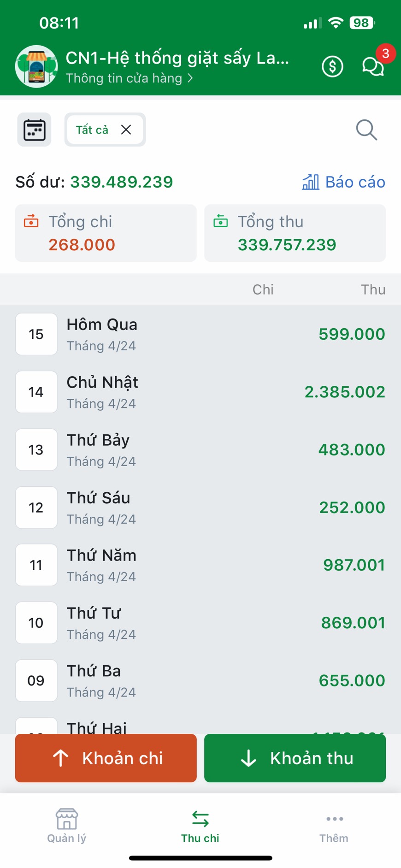Image resolution: width=401 pixels, height=868 pixels.
Task: Open chat messages with 3 badge
Action: [373, 66]
